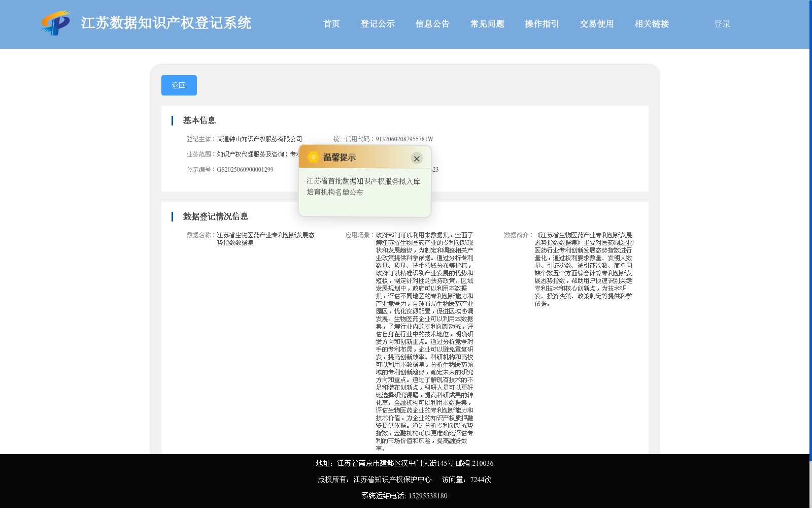Click the yellow lightbulb tip icon
The width and height of the screenshot is (812, 508).
[313, 157]
